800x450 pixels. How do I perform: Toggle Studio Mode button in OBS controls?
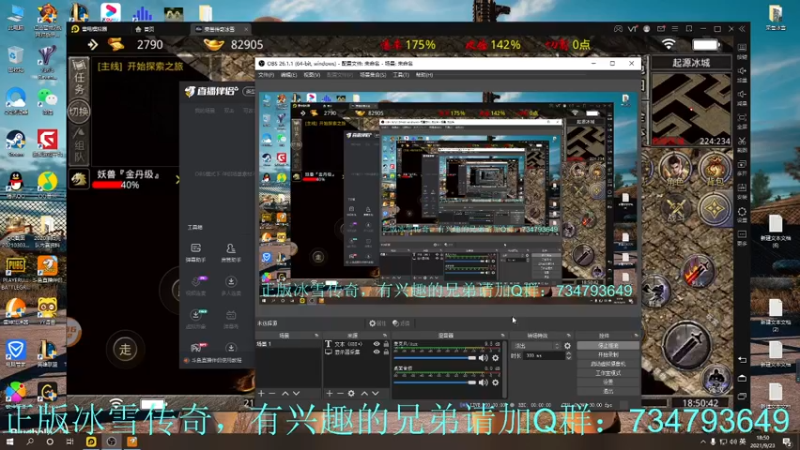coord(608,373)
